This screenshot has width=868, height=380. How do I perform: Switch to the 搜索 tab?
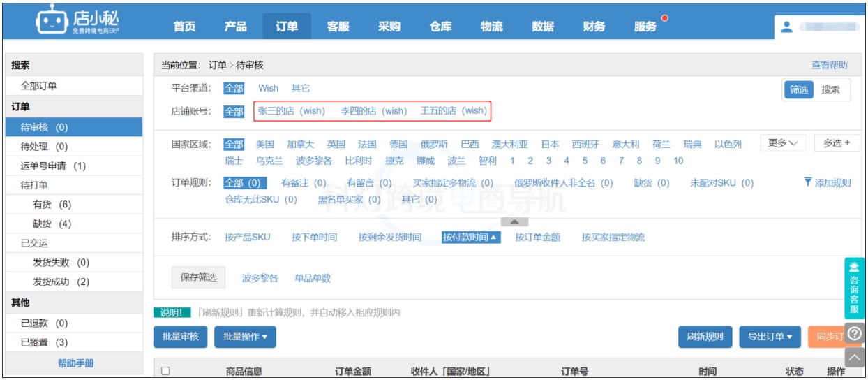pyautogui.click(x=831, y=89)
